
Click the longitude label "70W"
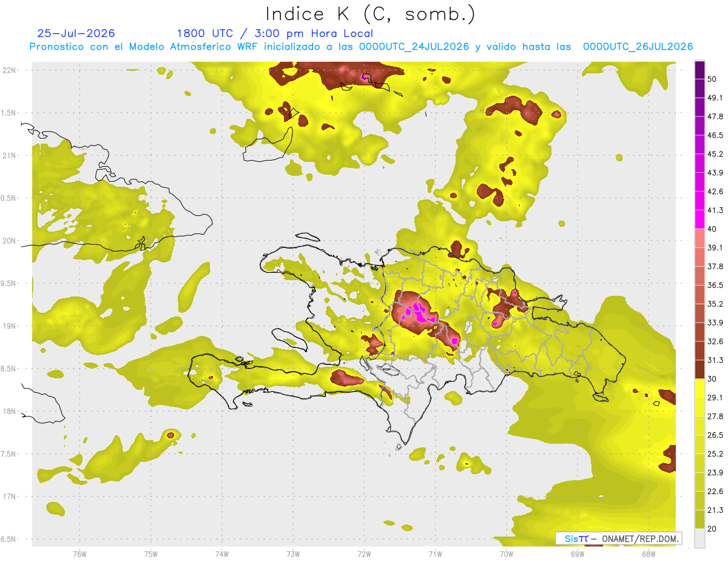[507, 555]
